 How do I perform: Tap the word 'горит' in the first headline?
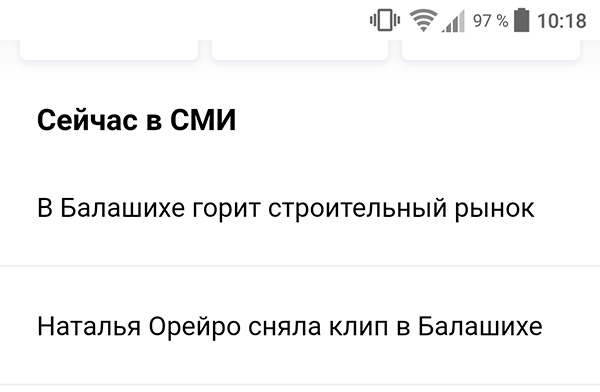click(226, 210)
